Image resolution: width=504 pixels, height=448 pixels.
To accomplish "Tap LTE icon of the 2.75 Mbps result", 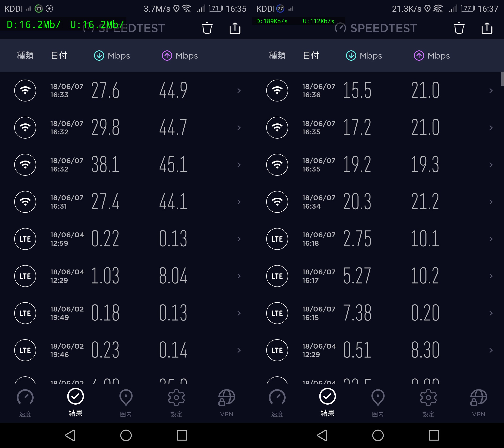I will [x=277, y=239].
